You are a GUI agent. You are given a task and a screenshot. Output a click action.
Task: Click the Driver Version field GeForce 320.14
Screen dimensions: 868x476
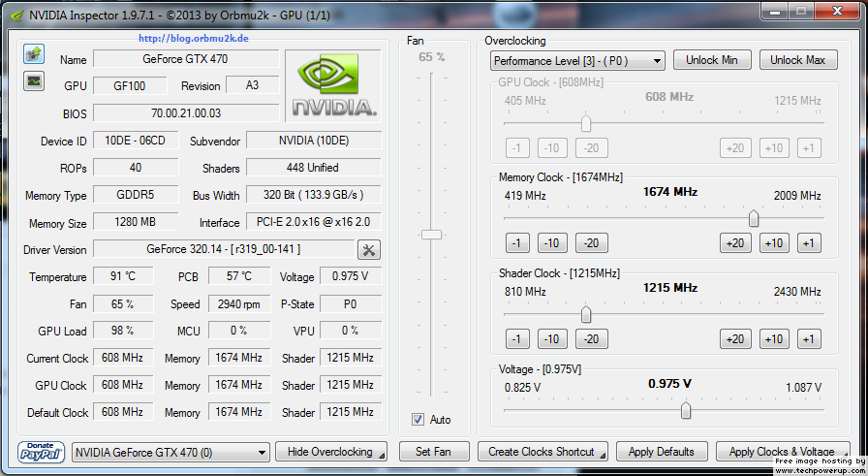(x=224, y=249)
